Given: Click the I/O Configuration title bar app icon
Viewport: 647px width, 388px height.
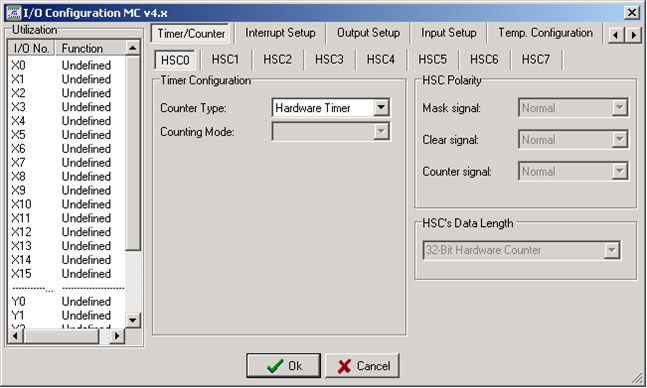Looking at the screenshot, I should click(x=13, y=12).
